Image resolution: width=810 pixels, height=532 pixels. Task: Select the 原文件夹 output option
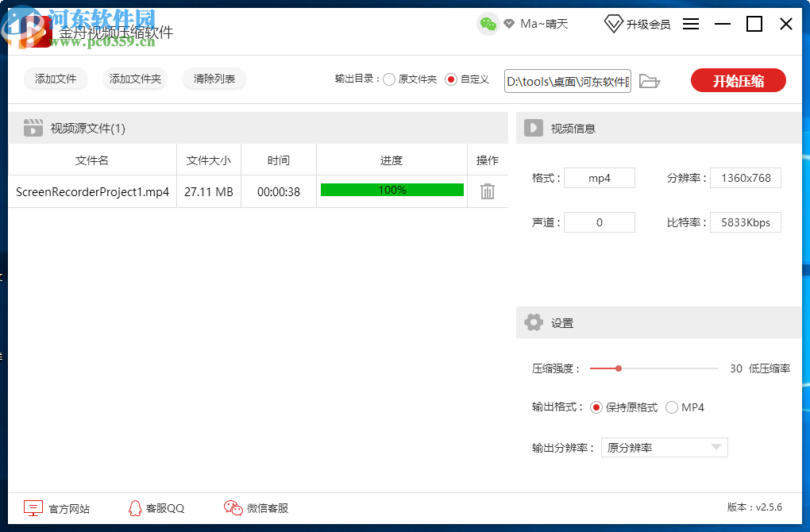(x=389, y=79)
